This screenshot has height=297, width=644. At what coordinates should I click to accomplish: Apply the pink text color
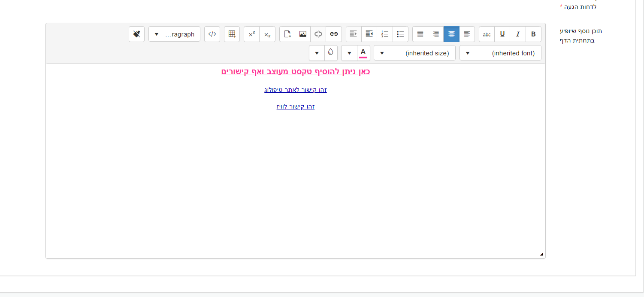pos(363,53)
